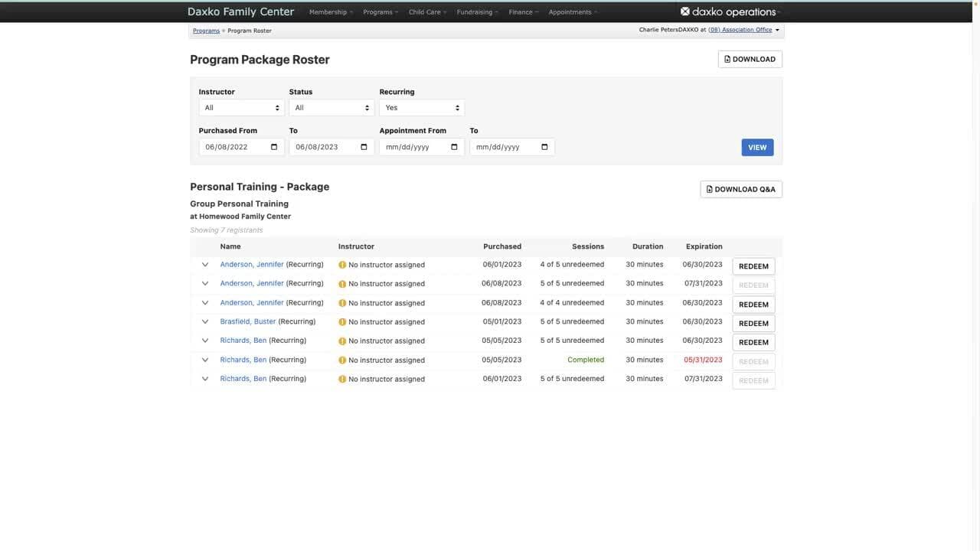This screenshot has width=980, height=551.
Task: Click the Expiration column header
Action: tap(704, 246)
